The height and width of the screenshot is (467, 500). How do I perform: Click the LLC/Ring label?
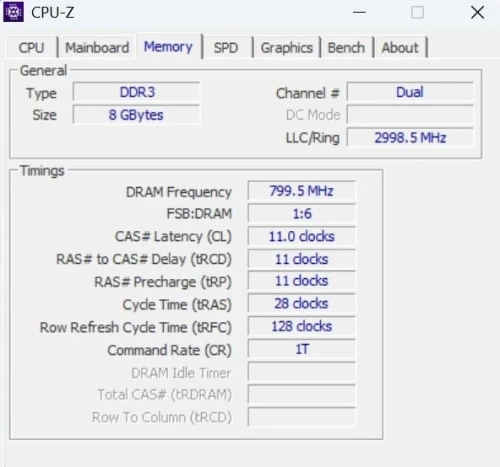pos(313,138)
